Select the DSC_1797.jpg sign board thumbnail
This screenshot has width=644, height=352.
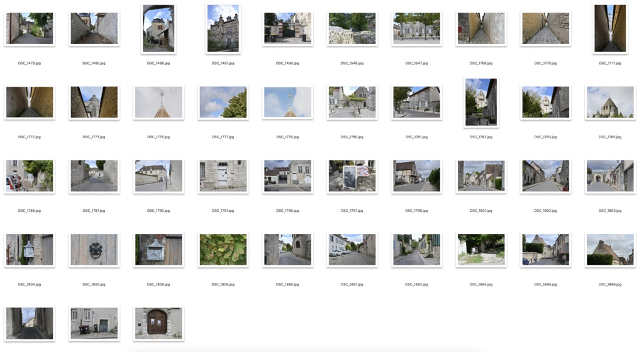click(x=352, y=176)
